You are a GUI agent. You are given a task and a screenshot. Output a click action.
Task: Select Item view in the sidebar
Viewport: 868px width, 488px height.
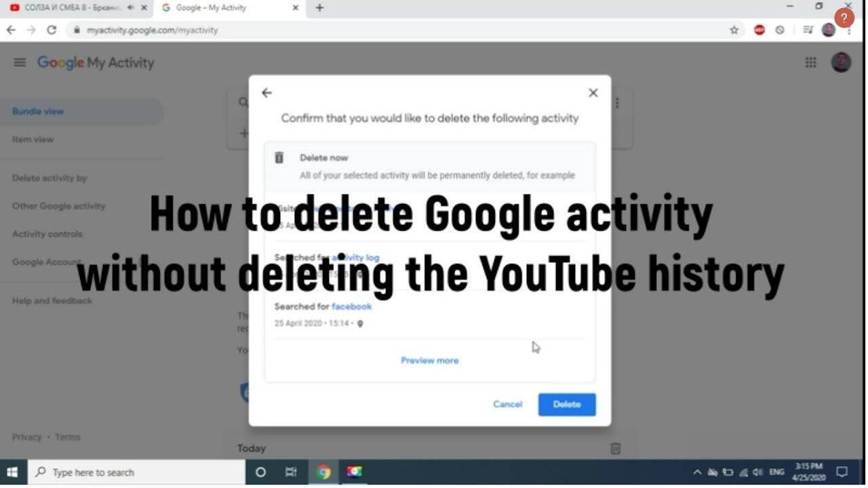coord(33,139)
